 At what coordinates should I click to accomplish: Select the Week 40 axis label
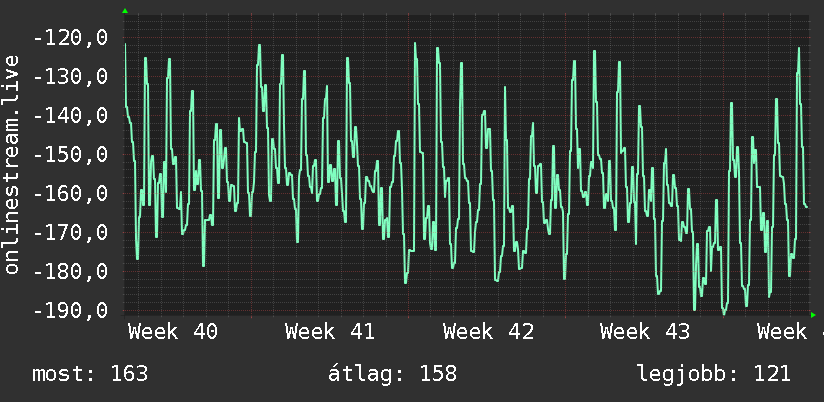pyautogui.click(x=173, y=332)
